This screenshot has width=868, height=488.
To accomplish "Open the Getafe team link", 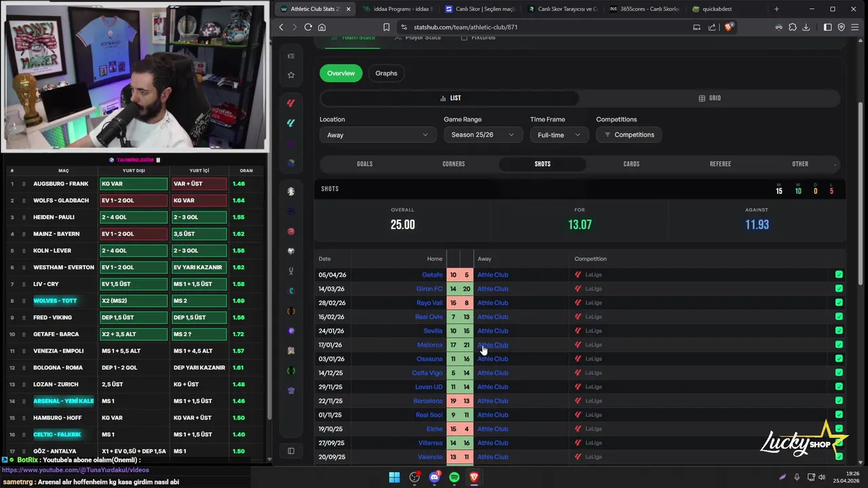I will 432,274.
